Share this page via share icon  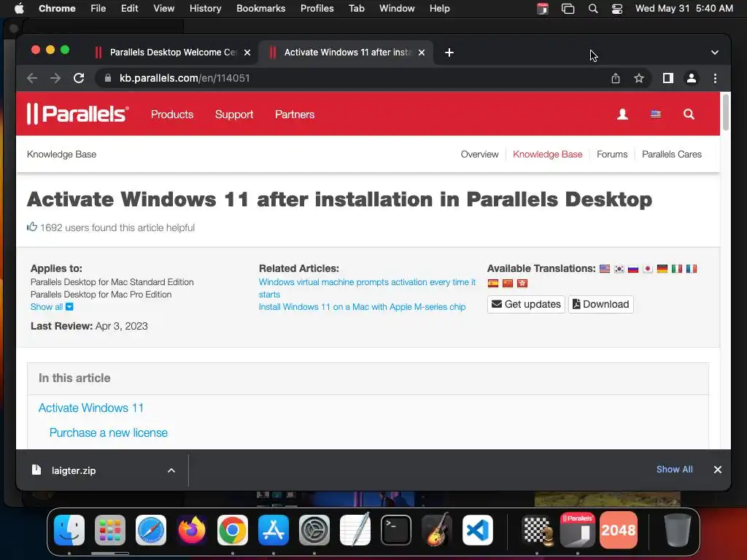(616, 78)
